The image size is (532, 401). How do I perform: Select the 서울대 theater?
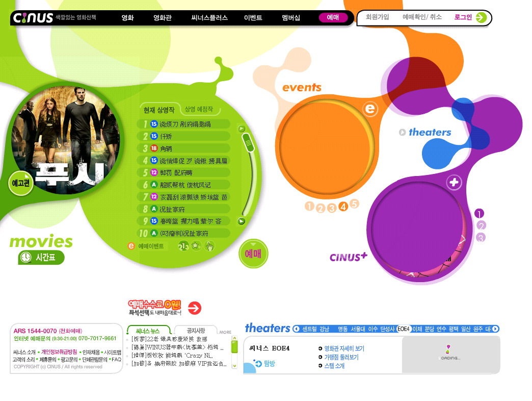[x=358, y=329]
